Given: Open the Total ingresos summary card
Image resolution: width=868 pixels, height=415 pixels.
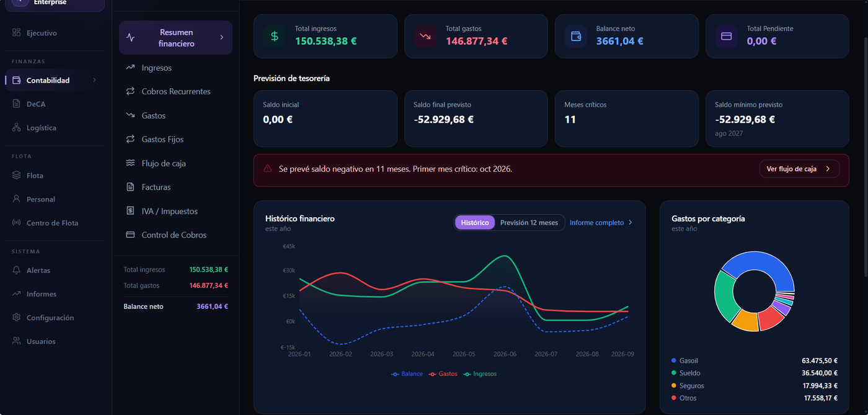Looking at the screenshot, I should tap(325, 37).
